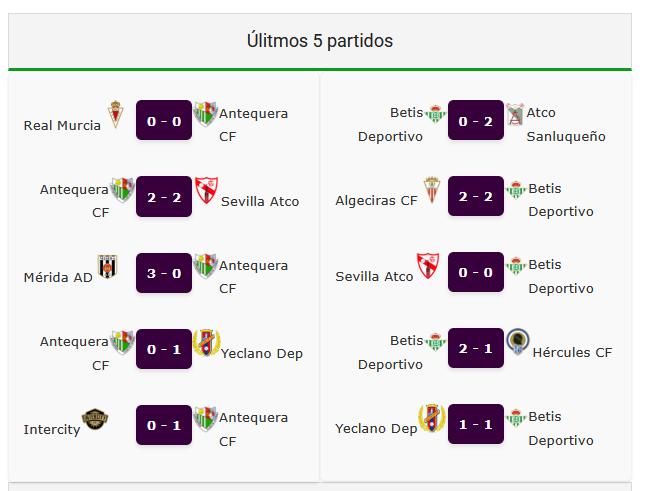Click the Atco Sanluqueño crest
This screenshot has height=491, width=649.
point(515,114)
